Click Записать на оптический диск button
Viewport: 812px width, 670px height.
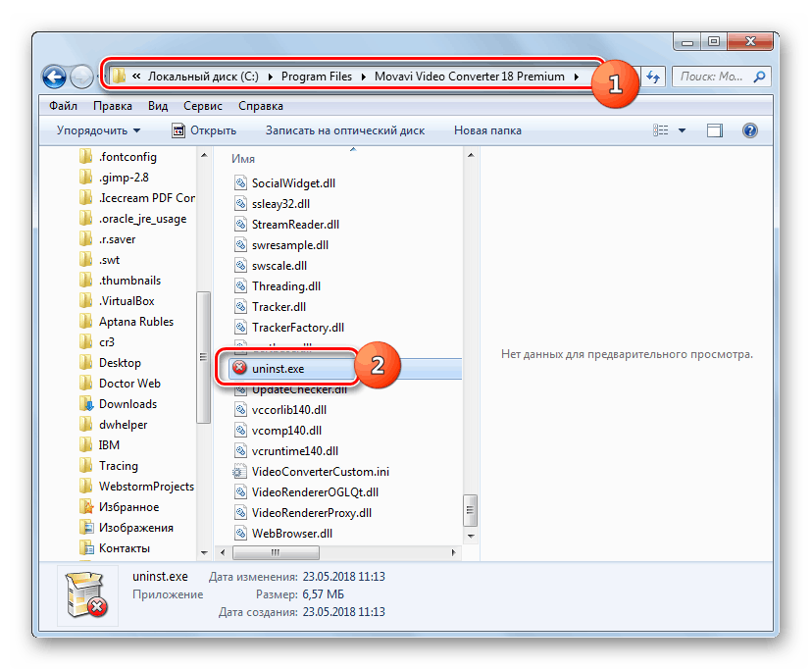click(345, 130)
